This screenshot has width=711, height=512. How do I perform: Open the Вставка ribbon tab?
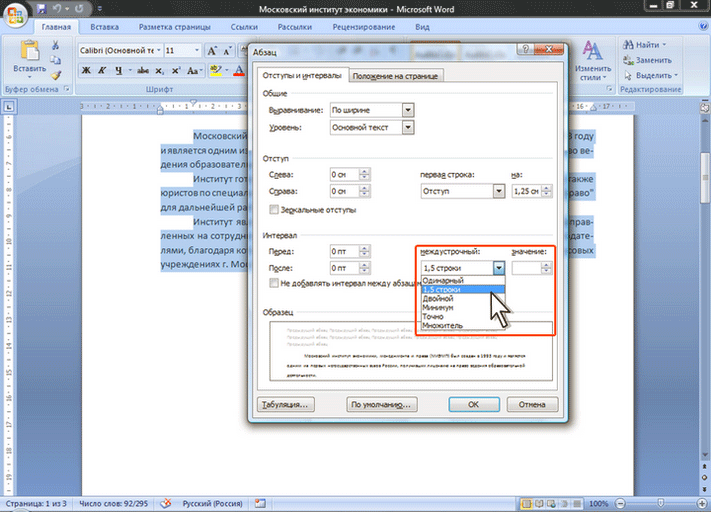(x=104, y=27)
